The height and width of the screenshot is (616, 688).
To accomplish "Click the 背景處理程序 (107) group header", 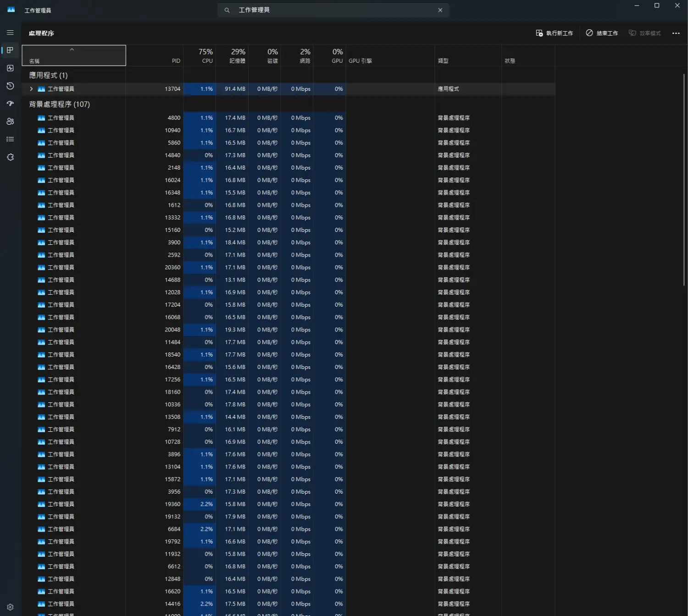I will 59,104.
